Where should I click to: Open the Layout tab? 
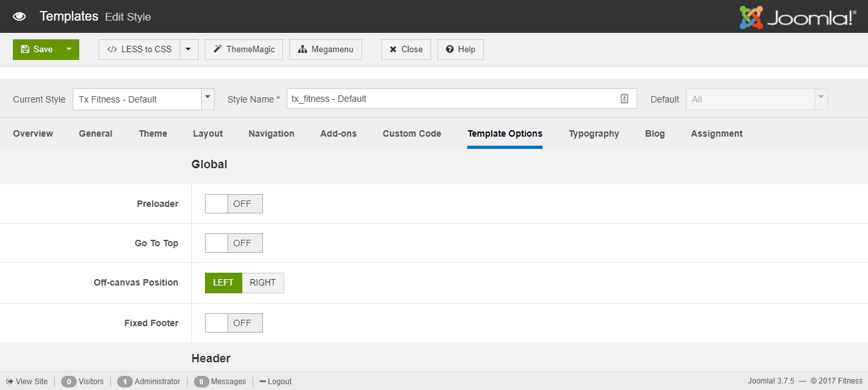click(x=207, y=133)
